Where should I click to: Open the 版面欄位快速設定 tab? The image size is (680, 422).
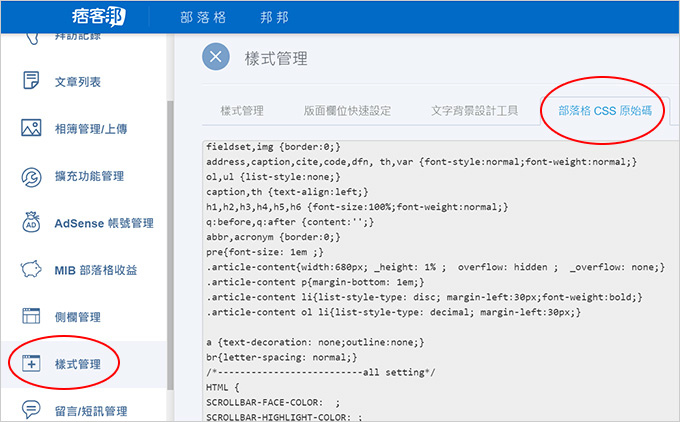click(x=347, y=111)
